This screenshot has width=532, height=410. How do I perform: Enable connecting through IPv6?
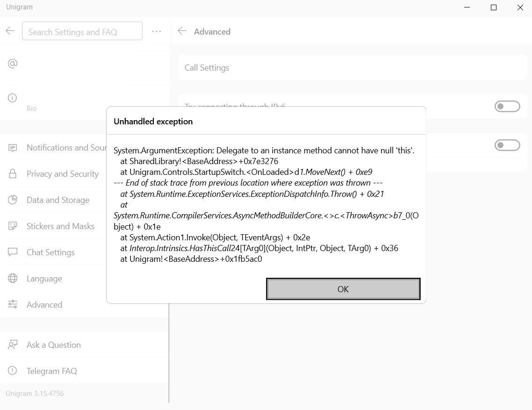coord(507,106)
